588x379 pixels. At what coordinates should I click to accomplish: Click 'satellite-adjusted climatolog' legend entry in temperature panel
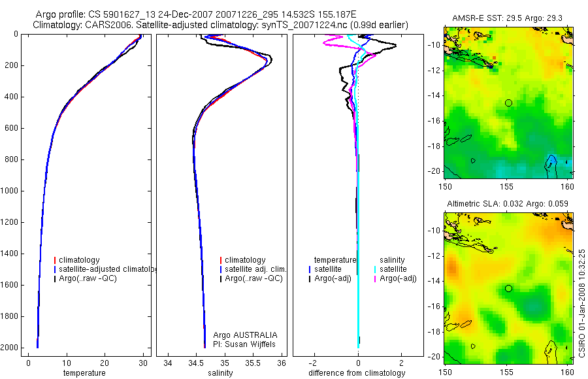click(x=108, y=269)
